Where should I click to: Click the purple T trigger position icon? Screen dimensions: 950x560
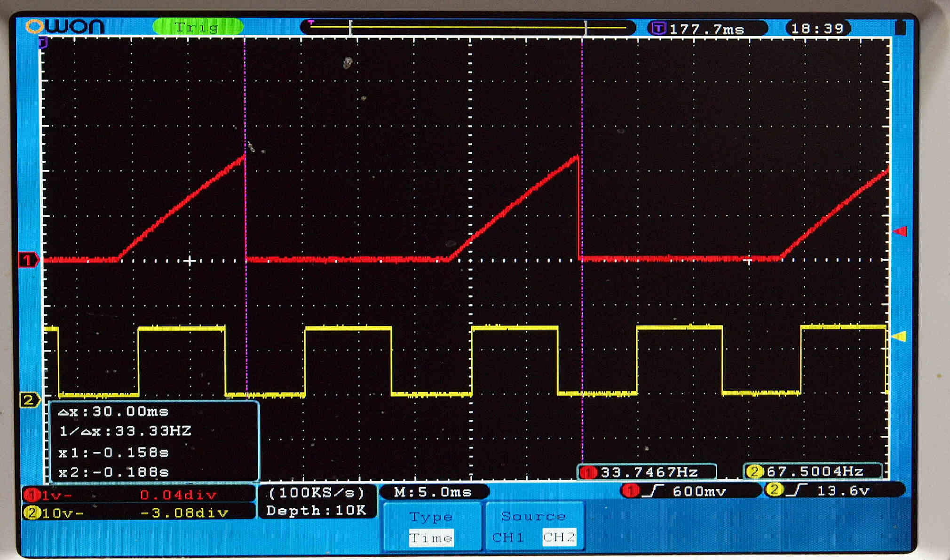pos(659,29)
